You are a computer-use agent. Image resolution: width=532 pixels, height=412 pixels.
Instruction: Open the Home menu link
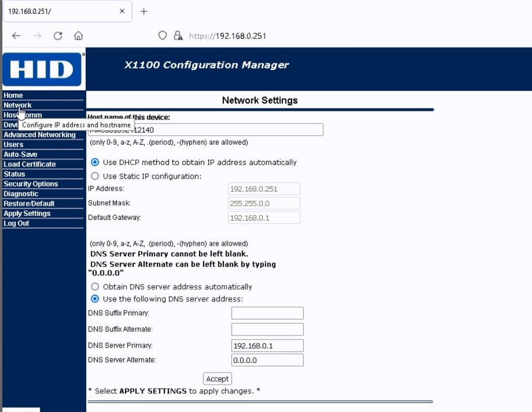[13, 95]
